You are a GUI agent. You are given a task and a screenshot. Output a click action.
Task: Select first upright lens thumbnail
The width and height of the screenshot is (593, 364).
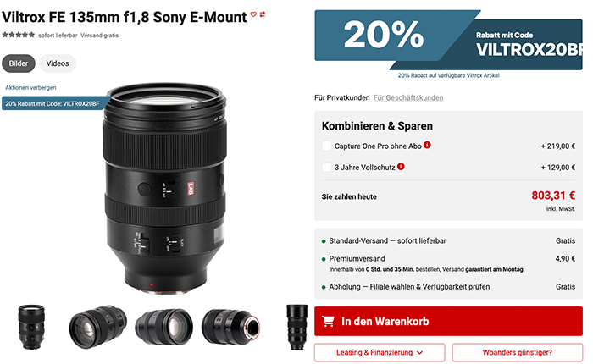(31, 327)
